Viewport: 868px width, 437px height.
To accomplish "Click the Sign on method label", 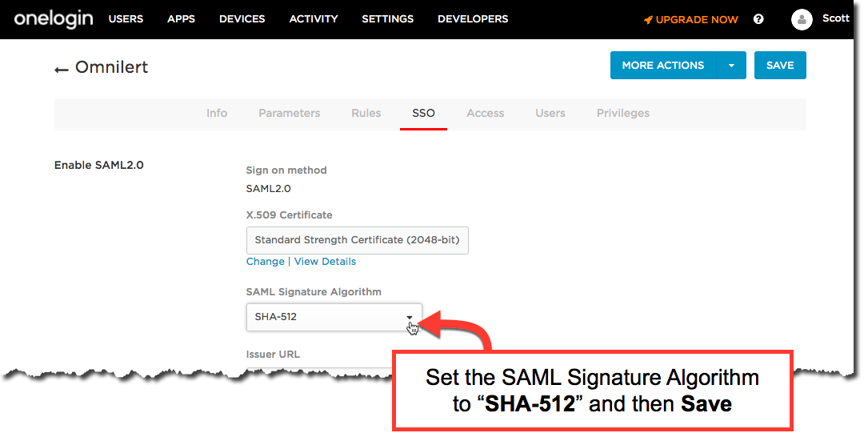I will (x=286, y=170).
